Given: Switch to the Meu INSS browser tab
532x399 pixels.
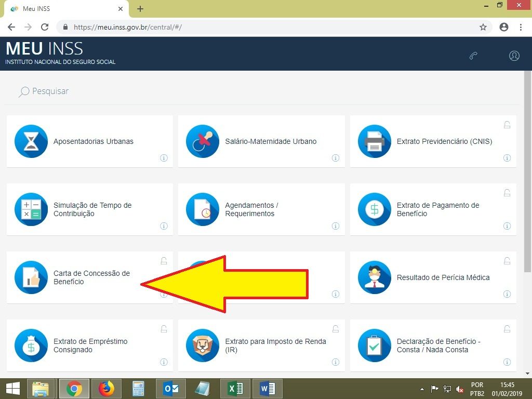Looking at the screenshot, I should point(66,9).
